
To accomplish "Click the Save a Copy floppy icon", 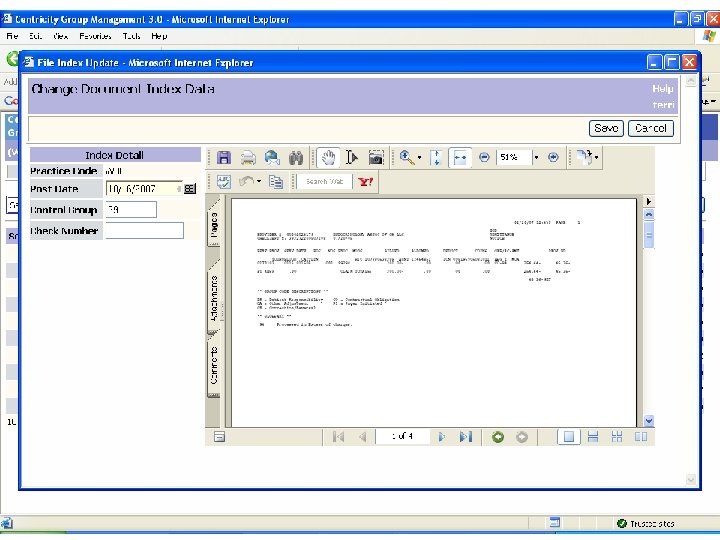I will point(224,158).
